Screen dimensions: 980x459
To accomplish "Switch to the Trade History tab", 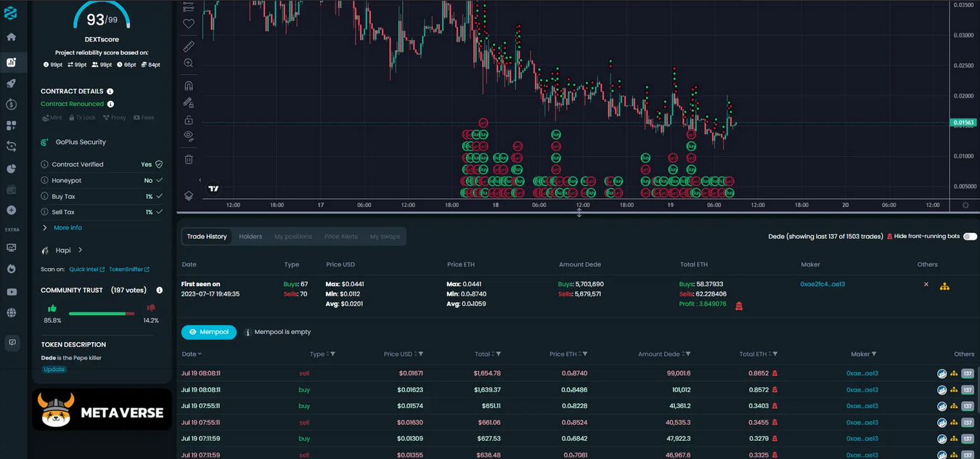I will pyautogui.click(x=207, y=237).
